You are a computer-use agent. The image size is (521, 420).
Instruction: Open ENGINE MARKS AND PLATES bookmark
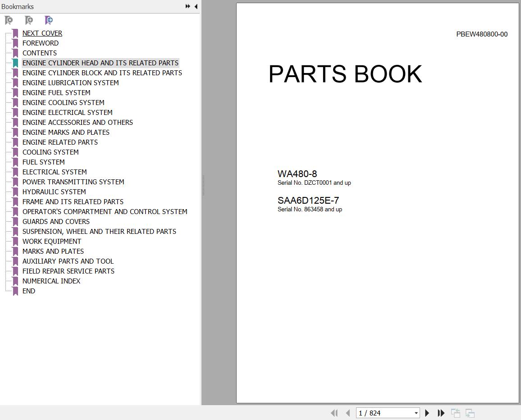pyautogui.click(x=66, y=132)
